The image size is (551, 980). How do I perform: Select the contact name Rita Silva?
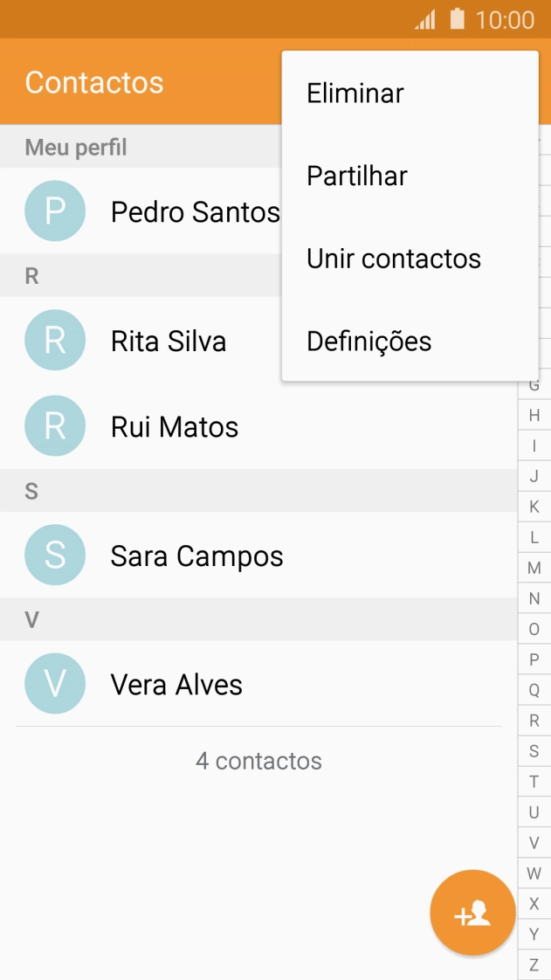pyautogui.click(x=169, y=341)
